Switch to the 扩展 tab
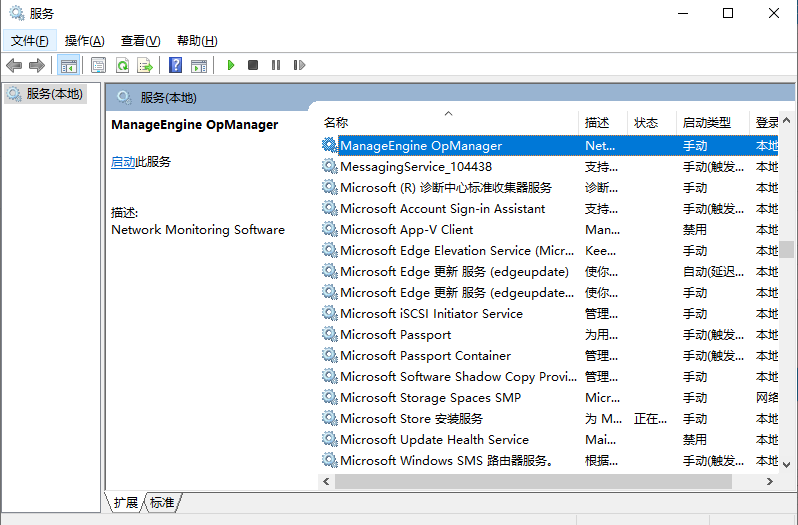Image resolution: width=798 pixels, height=525 pixels. (x=125, y=503)
